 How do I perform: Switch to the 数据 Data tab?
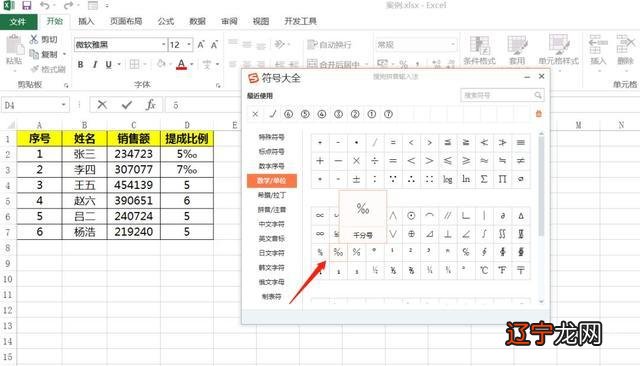(197, 21)
